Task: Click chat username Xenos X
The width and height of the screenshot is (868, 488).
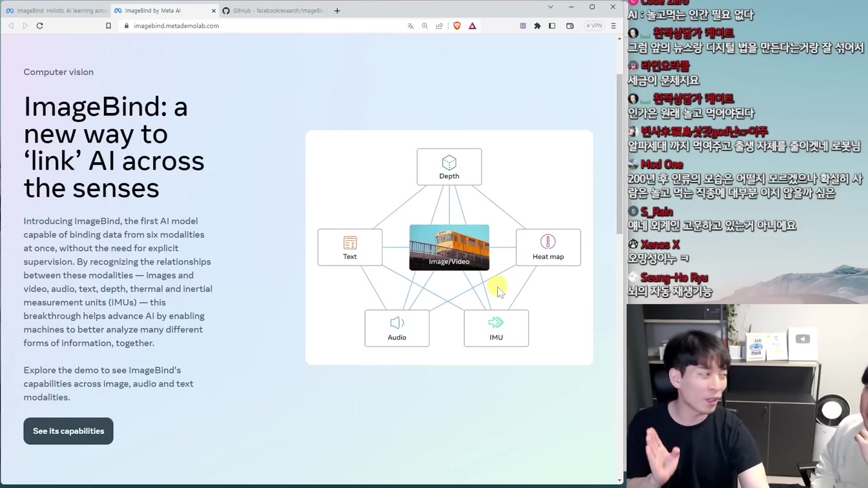Action: (x=660, y=245)
